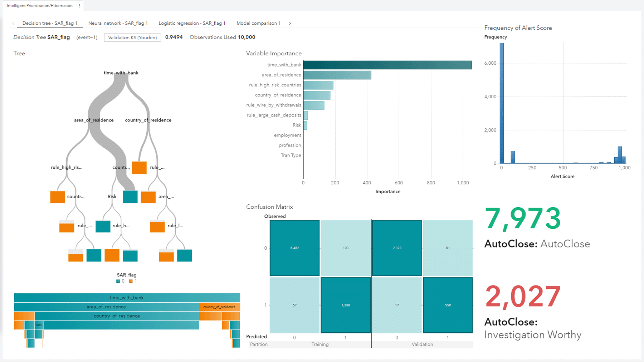Select the country_of_residence tree node
Screen dimensions: 644x362
(148, 120)
